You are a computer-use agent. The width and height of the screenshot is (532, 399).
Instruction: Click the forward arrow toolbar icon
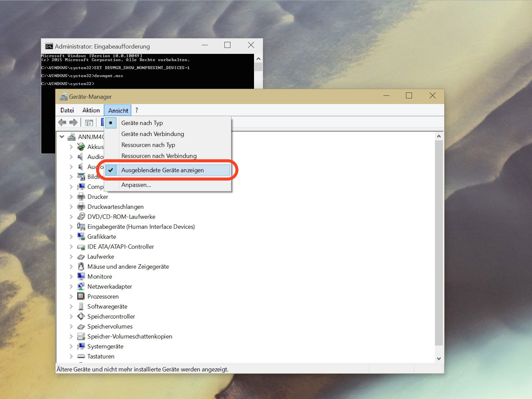click(x=73, y=122)
